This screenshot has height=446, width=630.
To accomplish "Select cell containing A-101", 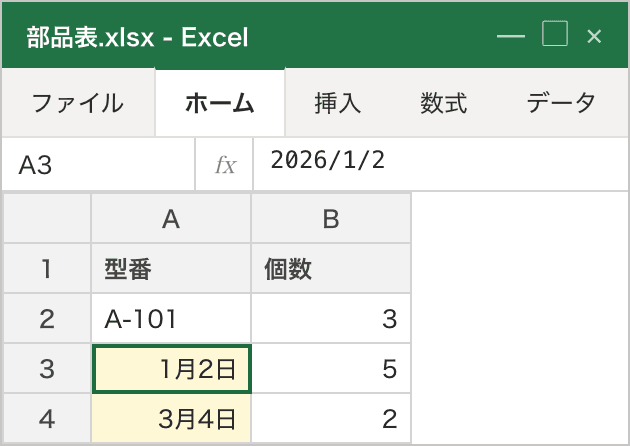I will [x=171, y=319].
